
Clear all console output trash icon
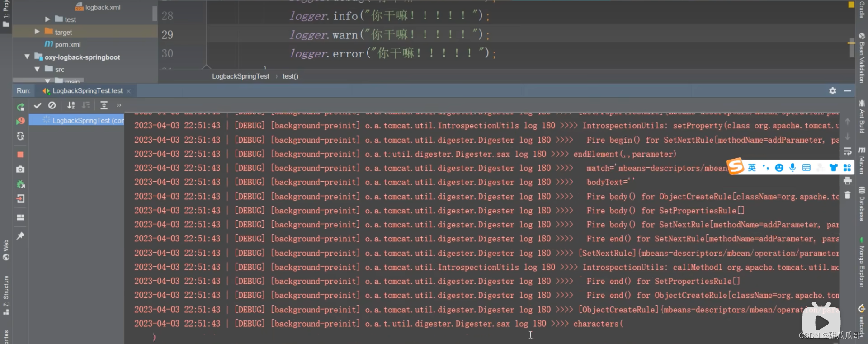pos(848,195)
